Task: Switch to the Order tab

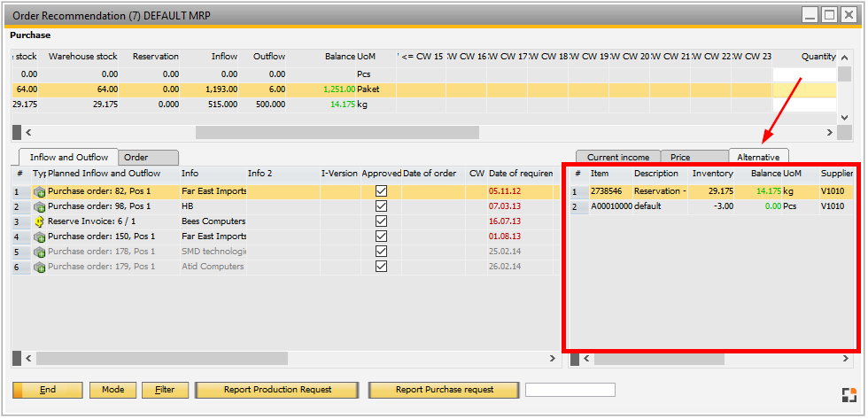Action: coord(136,157)
